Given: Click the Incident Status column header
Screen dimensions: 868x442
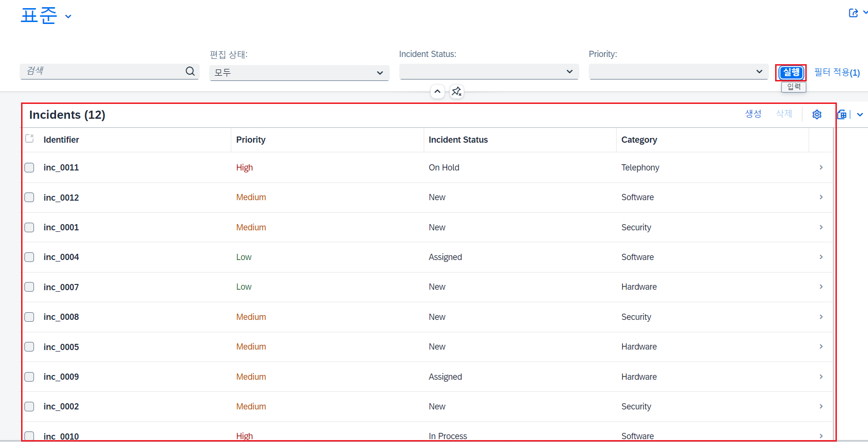Looking at the screenshot, I should 458,140.
